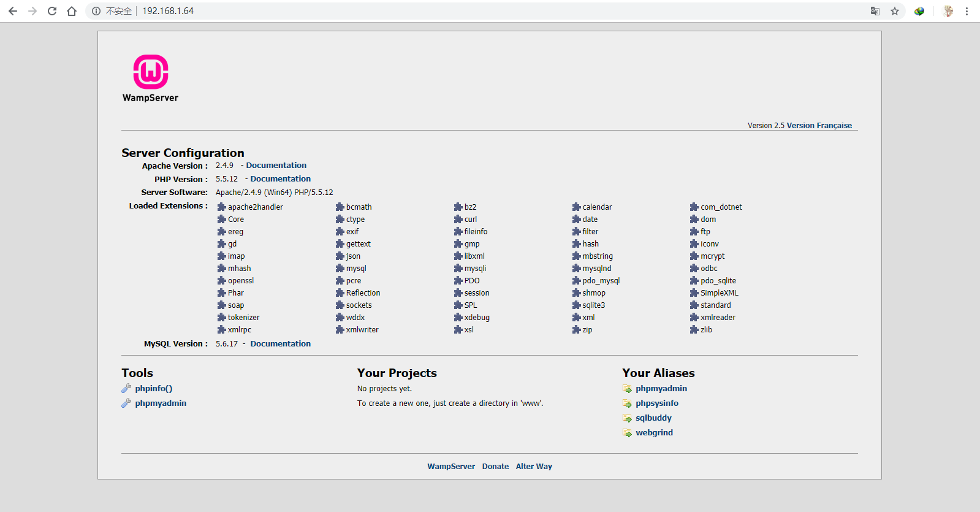Go back using the browser back arrow

click(x=13, y=11)
